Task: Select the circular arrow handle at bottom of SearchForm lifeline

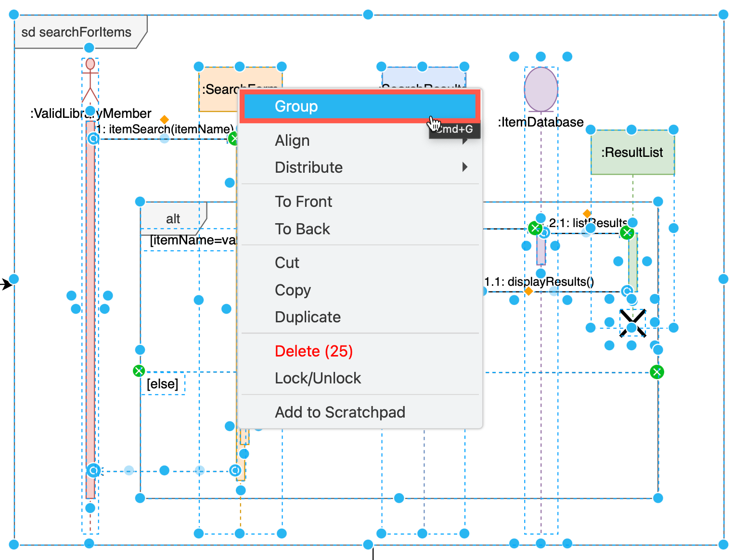Action: 235,471
